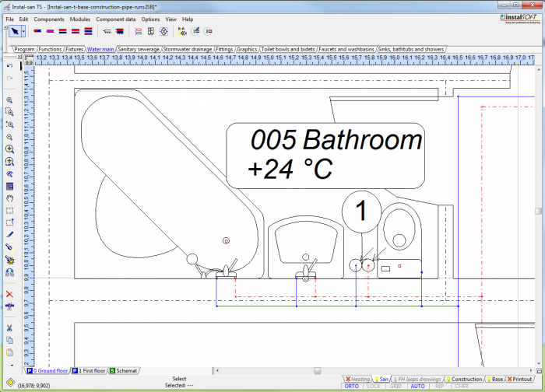Click the binoculars find icon
This screenshot has width=545, height=392.
point(9,273)
